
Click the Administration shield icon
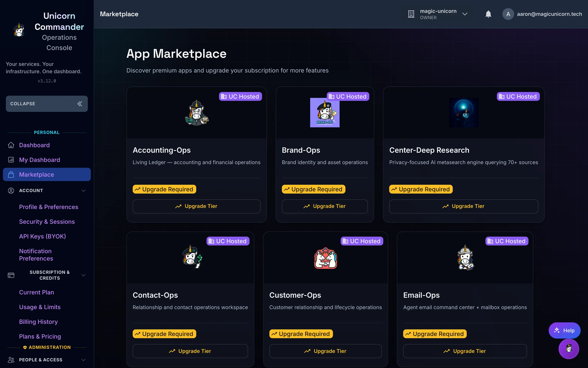tap(25, 347)
